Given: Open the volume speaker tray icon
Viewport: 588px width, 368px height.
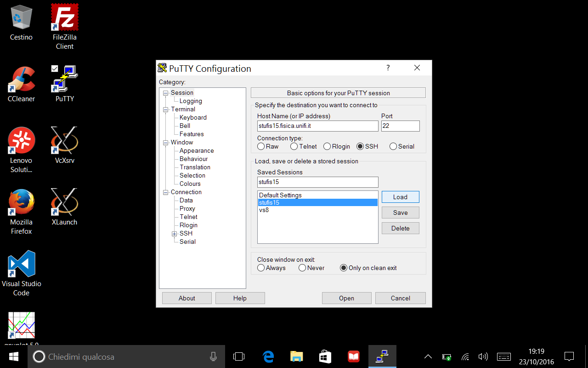Looking at the screenshot, I should [x=483, y=356].
